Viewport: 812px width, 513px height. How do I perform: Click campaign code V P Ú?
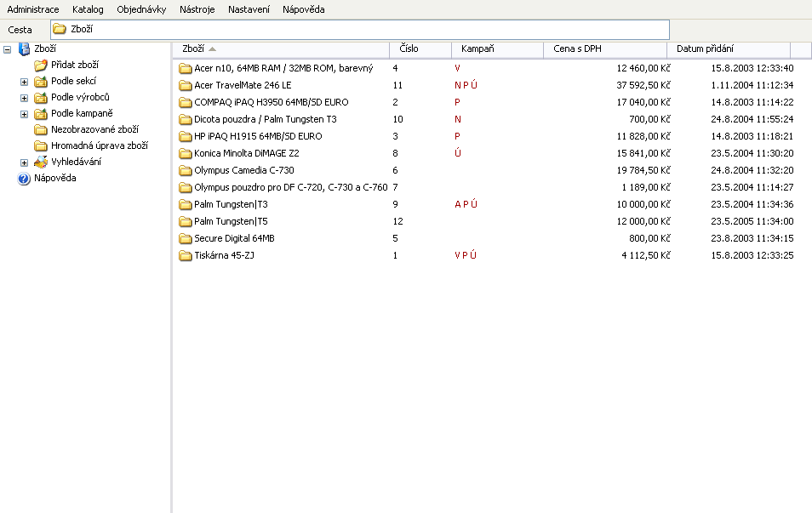(466, 256)
